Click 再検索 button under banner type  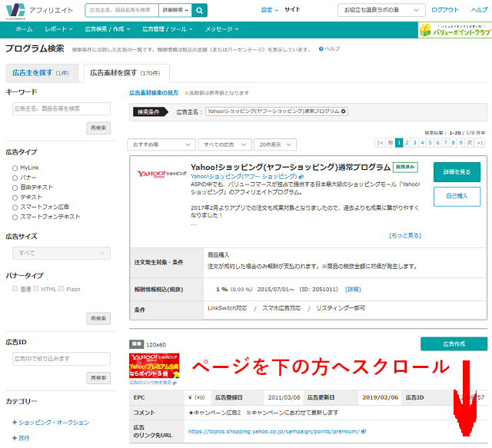click(98, 318)
